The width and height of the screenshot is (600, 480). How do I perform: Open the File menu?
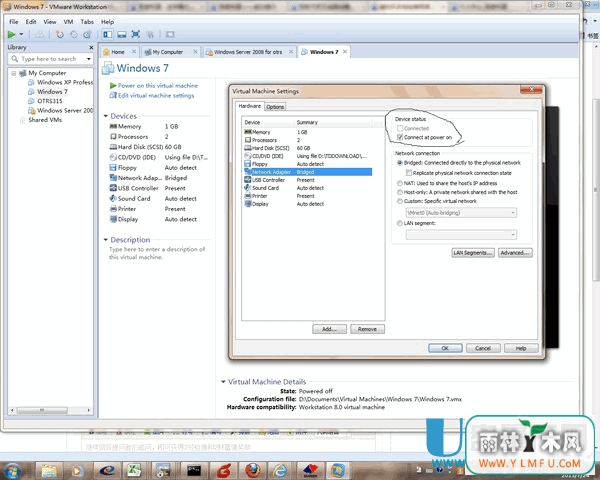[13, 22]
